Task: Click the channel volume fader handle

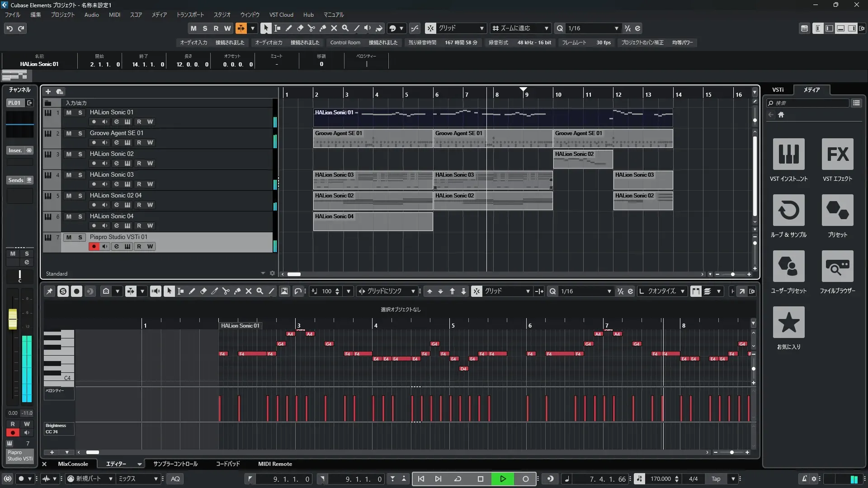Action: [13, 319]
